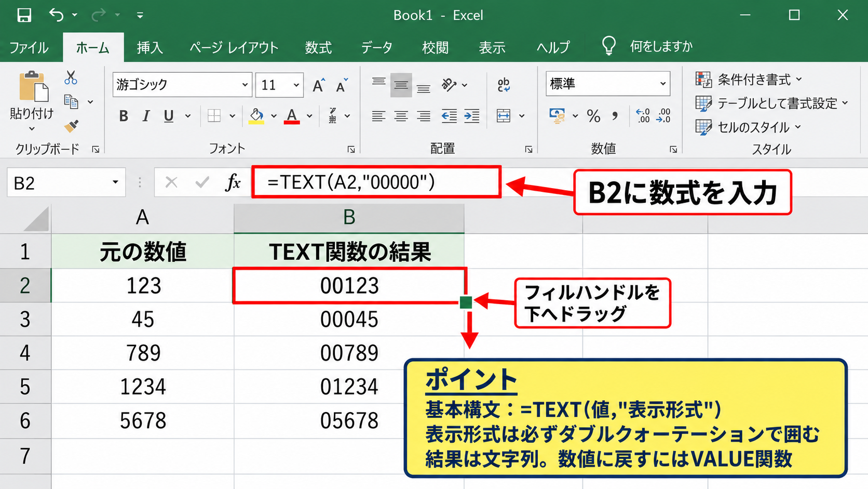The image size is (868, 489).
Task: Toggle Bold formatting
Action: (x=124, y=116)
